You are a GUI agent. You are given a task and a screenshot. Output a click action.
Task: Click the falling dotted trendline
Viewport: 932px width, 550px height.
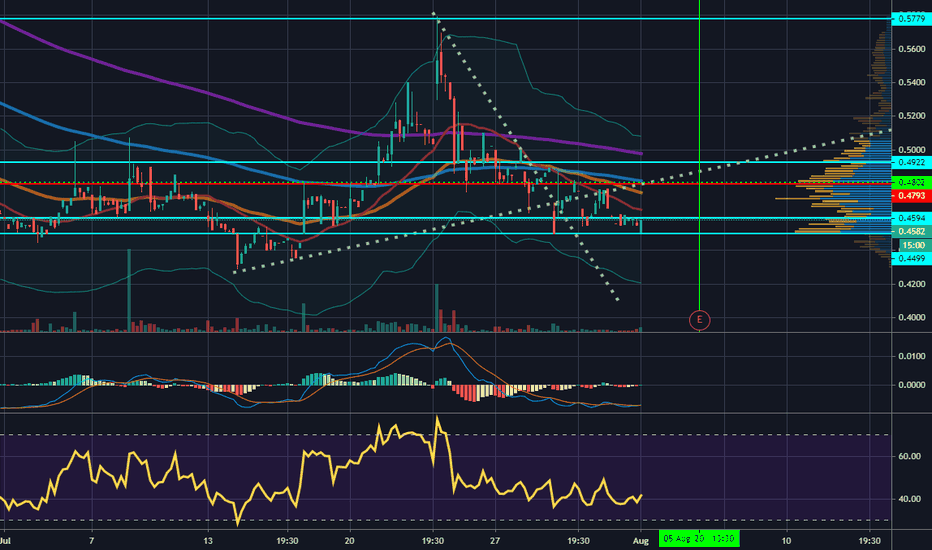coord(526,156)
